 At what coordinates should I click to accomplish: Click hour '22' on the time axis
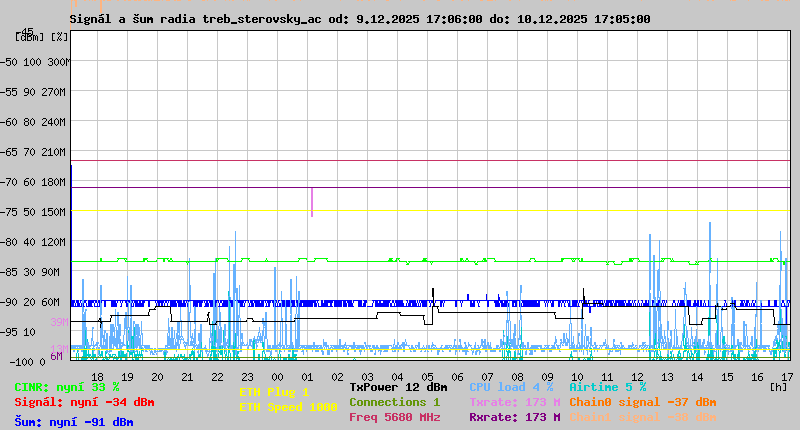(x=217, y=377)
